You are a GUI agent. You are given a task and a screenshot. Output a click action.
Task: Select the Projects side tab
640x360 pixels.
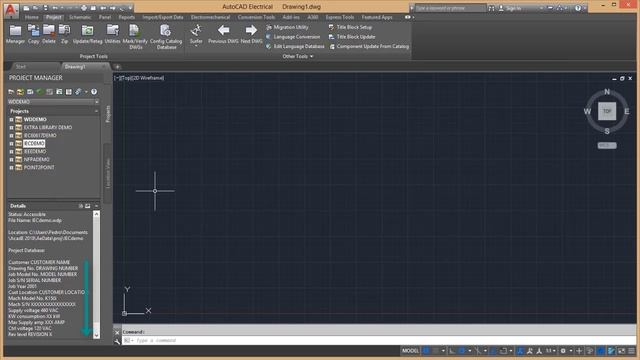tap(108, 114)
